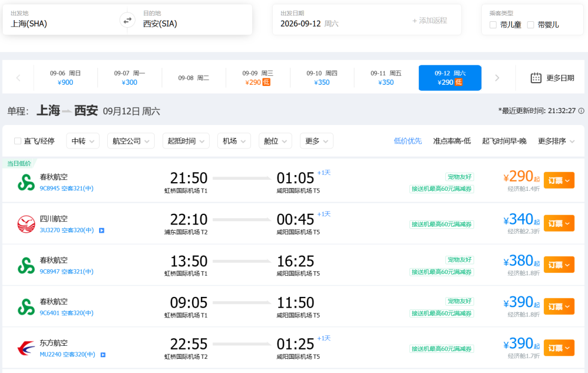Click +1天 indicator on the 01:05 arrival
This screenshot has height=373, width=588.
324,173
